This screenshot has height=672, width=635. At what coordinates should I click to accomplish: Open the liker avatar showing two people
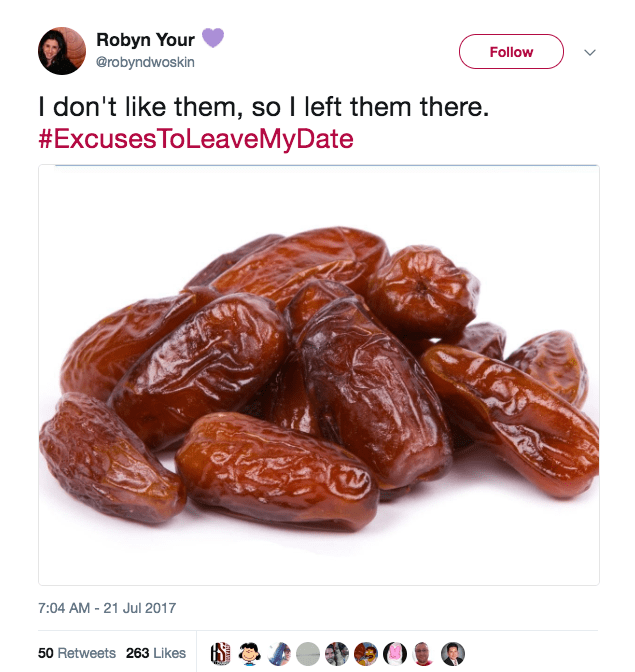338,653
